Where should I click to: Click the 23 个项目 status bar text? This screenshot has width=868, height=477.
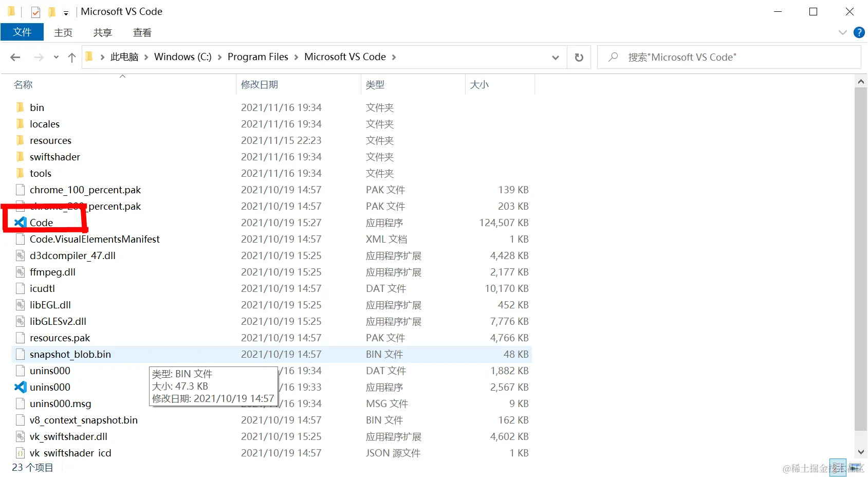(x=32, y=467)
